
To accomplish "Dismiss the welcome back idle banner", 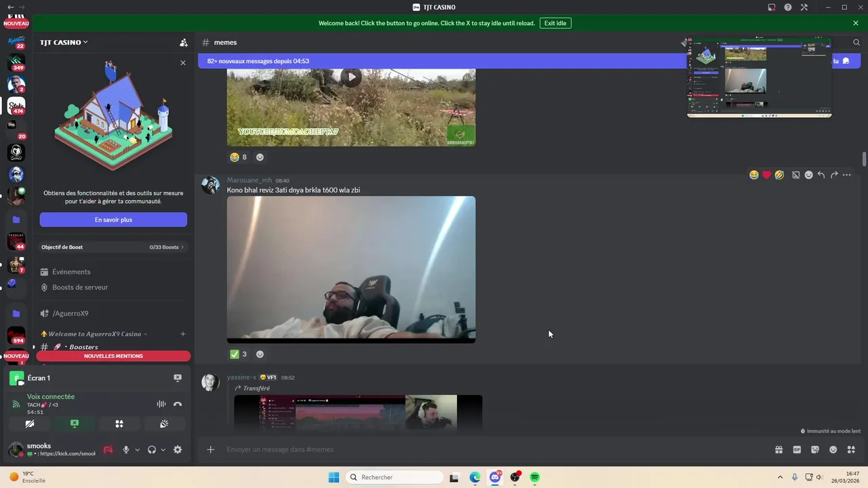I will [x=856, y=23].
